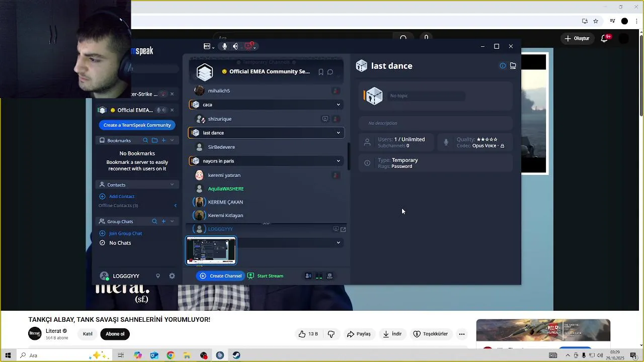Click keremi yatıran's muted status icon
644x362 pixels.
pos(336,175)
